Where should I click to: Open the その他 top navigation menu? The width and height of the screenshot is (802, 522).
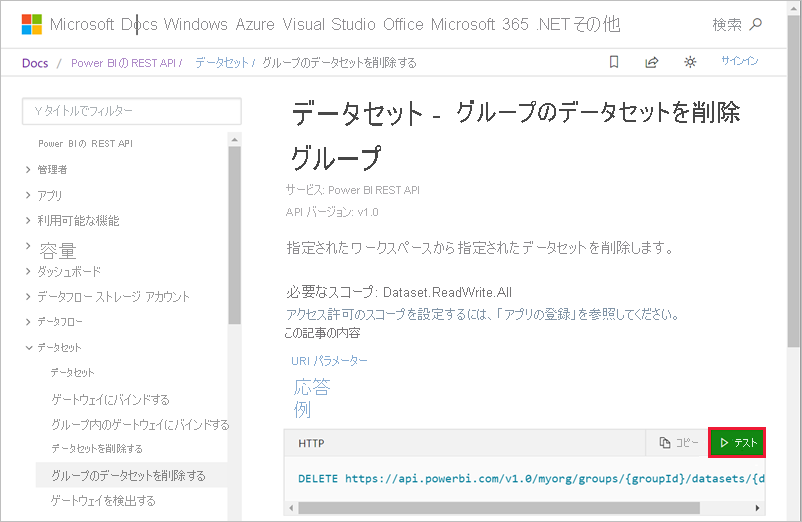pos(596,24)
